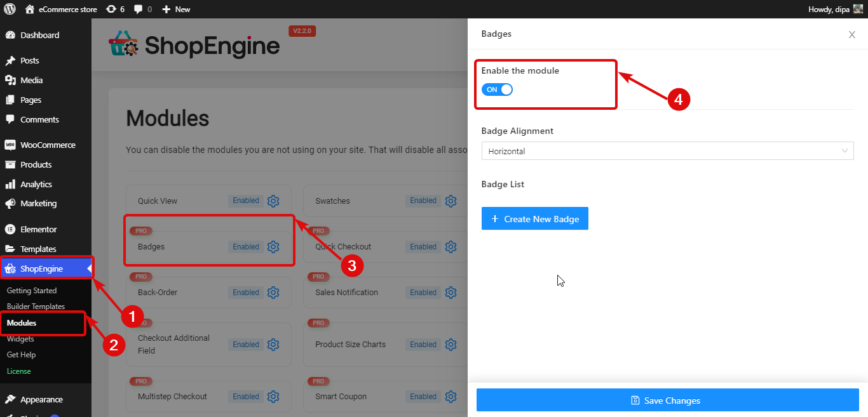868x417 pixels.
Task: Click the Enabled status on Swatches
Action: (423, 201)
